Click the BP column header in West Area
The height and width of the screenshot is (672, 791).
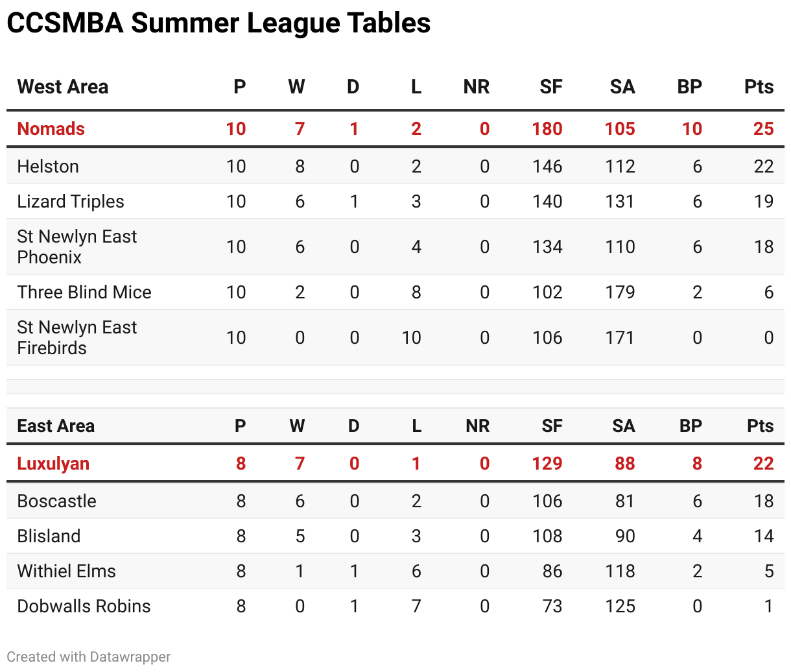point(689,87)
